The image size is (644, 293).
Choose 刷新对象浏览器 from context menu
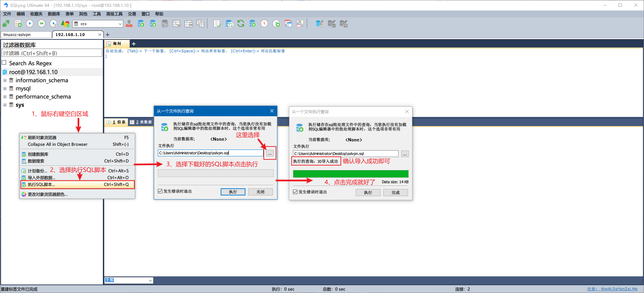[x=78, y=138]
